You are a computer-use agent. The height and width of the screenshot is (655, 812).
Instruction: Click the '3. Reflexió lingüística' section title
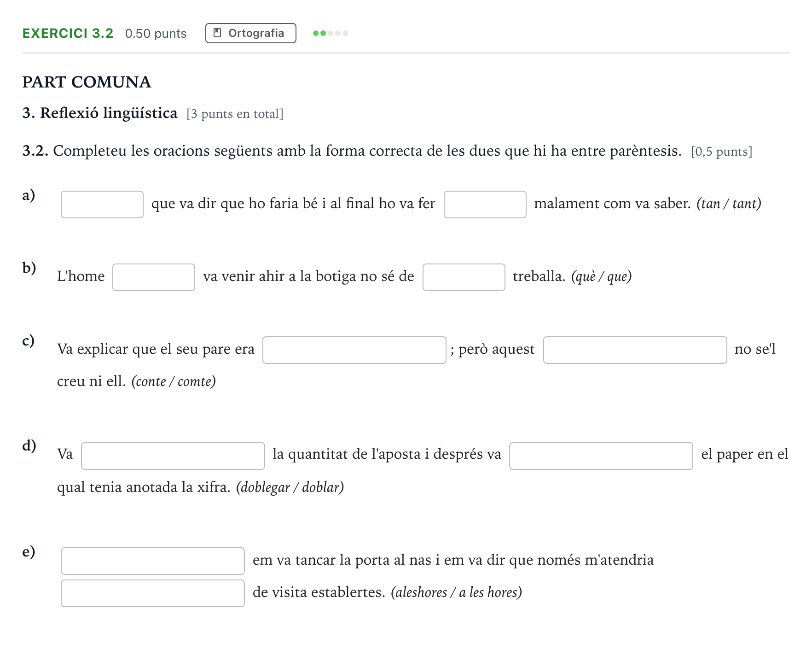coord(100,113)
